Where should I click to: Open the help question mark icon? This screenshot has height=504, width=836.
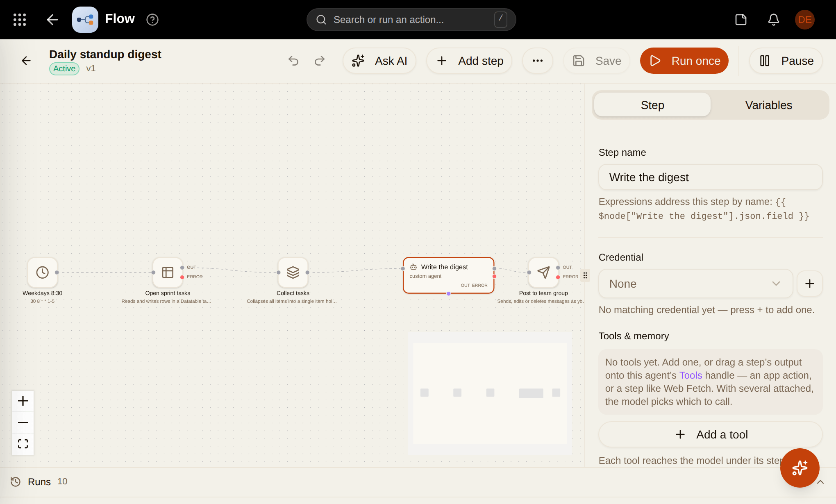click(x=152, y=20)
